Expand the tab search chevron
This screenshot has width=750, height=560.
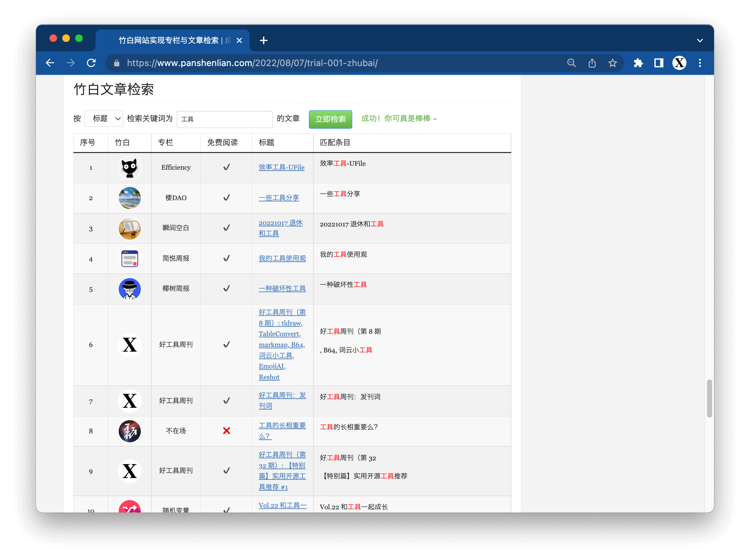pyautogui.click(x=700, y=41)
